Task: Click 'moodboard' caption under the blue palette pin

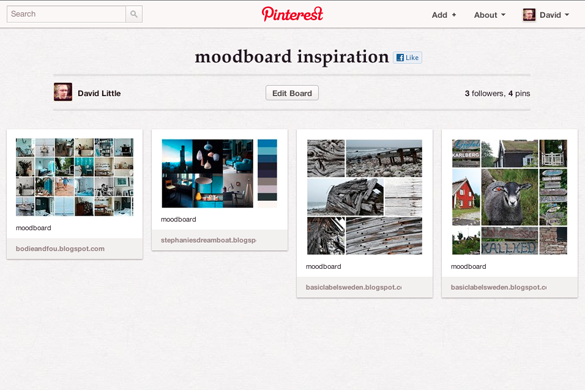Action: [x=178, y=219]
